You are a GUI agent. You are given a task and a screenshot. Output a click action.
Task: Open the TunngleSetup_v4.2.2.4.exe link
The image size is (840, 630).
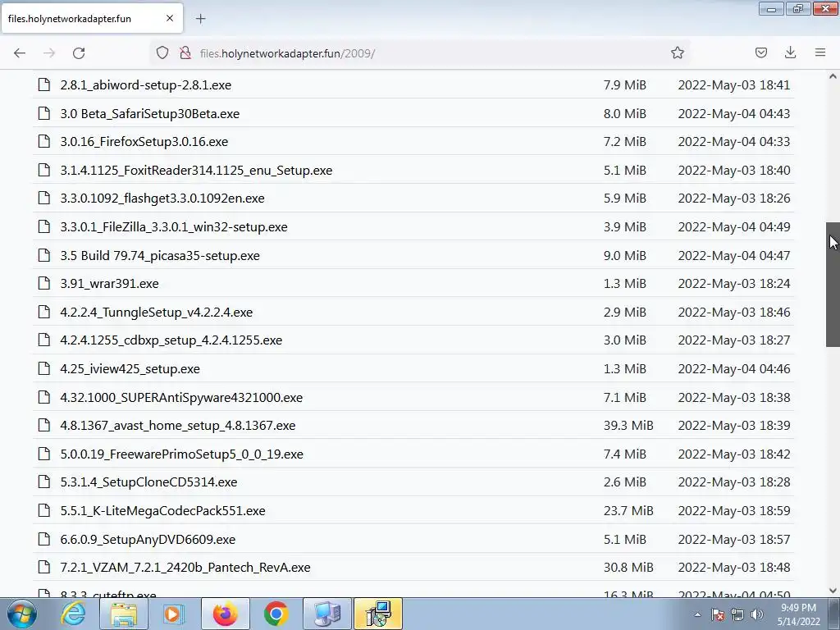tap(157, 313)
